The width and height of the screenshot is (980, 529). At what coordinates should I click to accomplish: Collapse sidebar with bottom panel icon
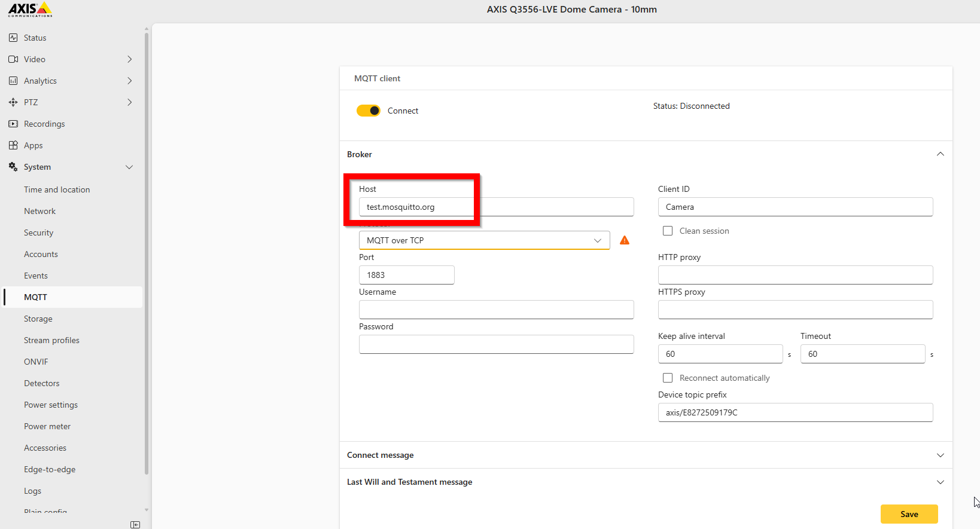pyautogui.click(x=135, y=525)
